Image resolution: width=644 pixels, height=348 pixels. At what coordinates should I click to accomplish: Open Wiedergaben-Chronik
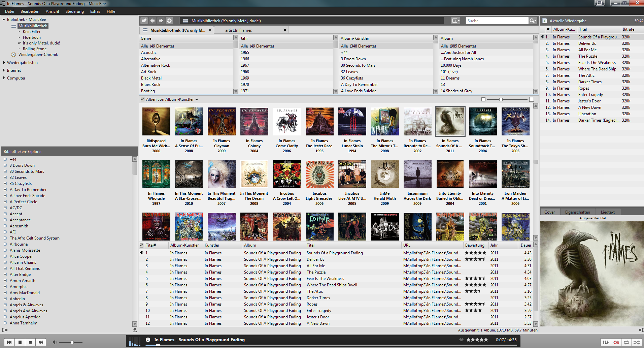[x=38, y=55]
